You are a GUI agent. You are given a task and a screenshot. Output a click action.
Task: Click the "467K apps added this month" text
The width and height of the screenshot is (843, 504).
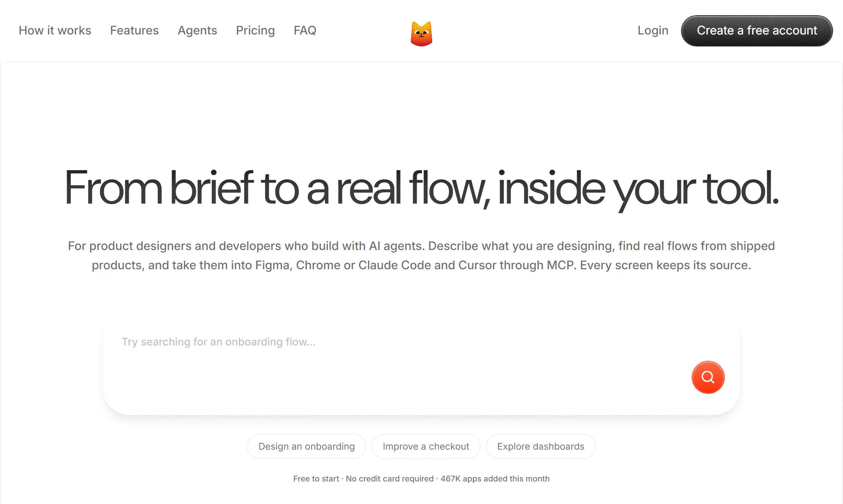[x=495, y=478]
